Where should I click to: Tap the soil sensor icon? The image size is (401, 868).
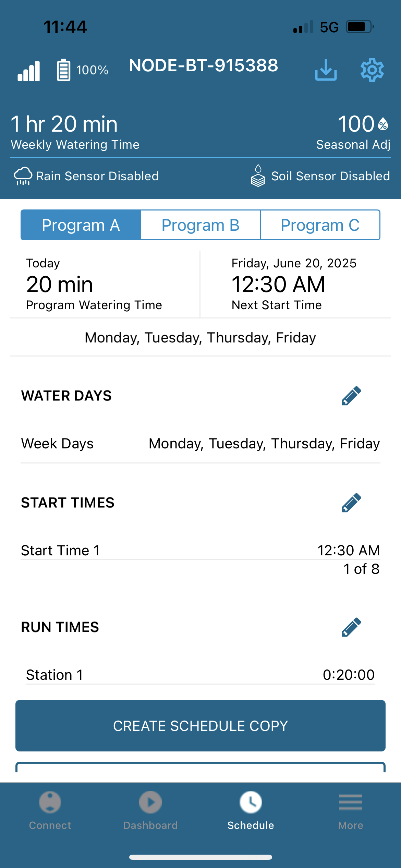[258, 176]
